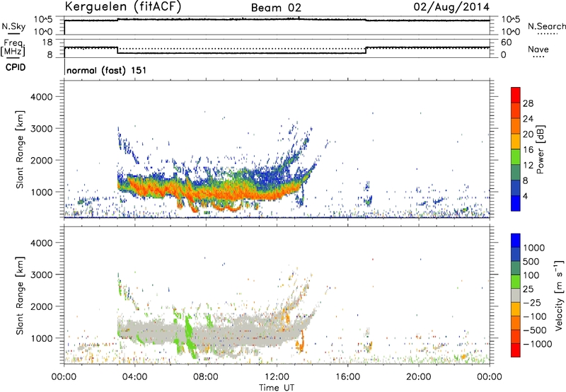The width and height of the screenshot is (566, 392).
Task: Click '4000' on the power panel range axis
Action: 42,97
